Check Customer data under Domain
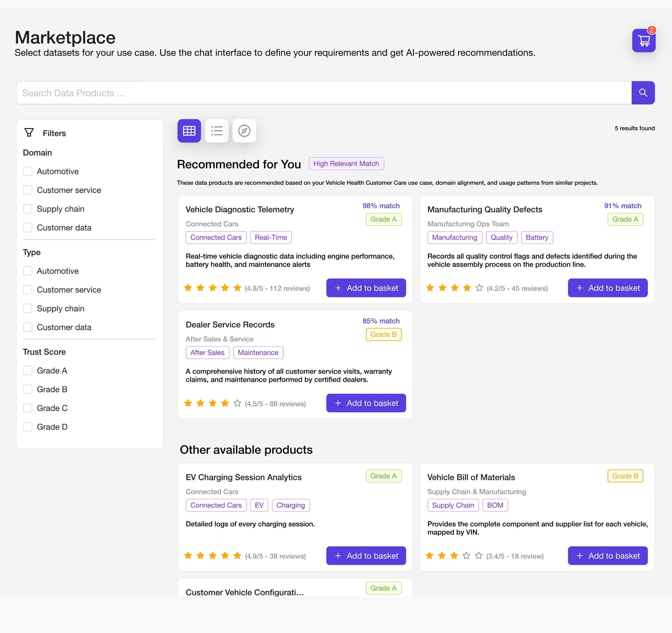Viewport: 672px width, 633px height. click(x=28, y=227)
